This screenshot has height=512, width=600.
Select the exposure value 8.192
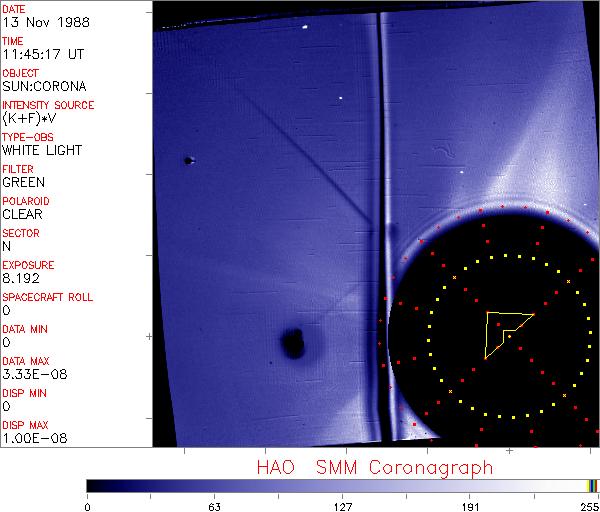coord(21,278)
